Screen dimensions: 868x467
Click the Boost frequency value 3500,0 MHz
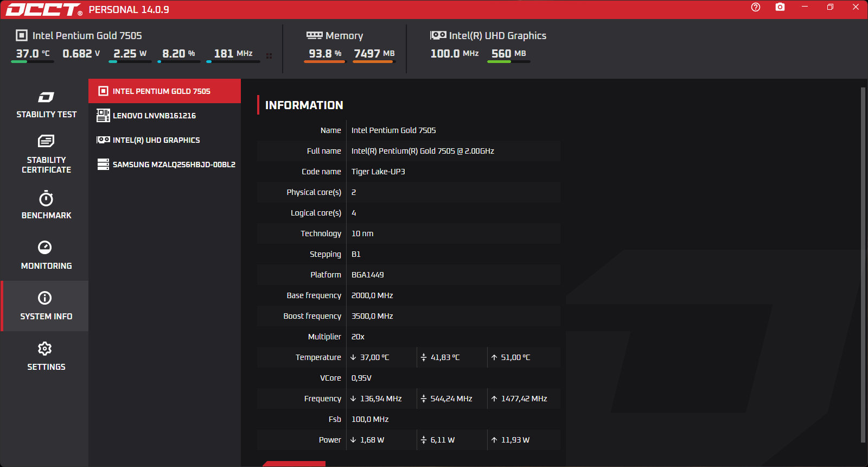tap(372, 316)
